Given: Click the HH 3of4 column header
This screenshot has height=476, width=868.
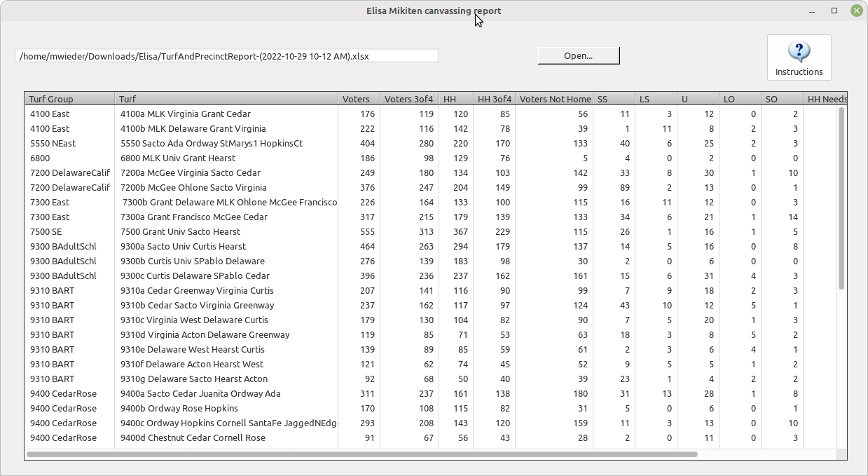Looking at the screenshot, I should coord(494,99).
